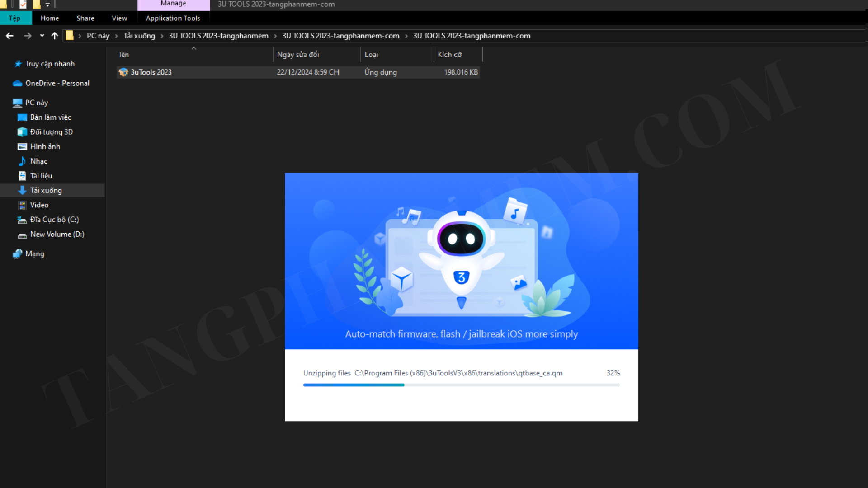This screenshot has width=868, height=488.
Task: Open New Volume (D:) drive
Action: tap(57, 235)
